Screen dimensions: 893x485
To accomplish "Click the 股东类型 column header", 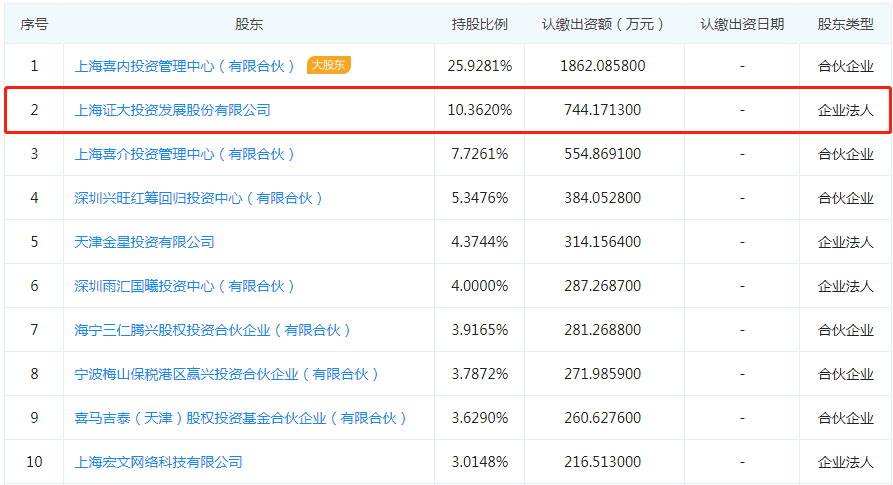I will point(845,24).
